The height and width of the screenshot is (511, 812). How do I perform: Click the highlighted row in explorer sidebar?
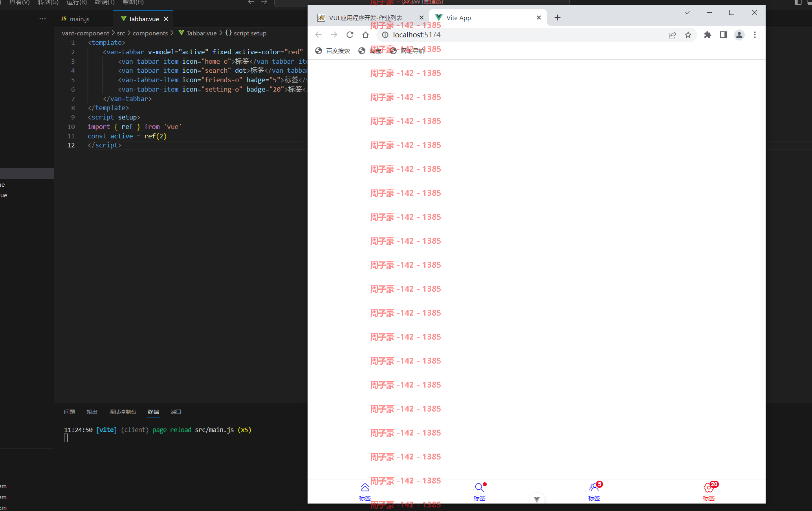tap(27, 173)
